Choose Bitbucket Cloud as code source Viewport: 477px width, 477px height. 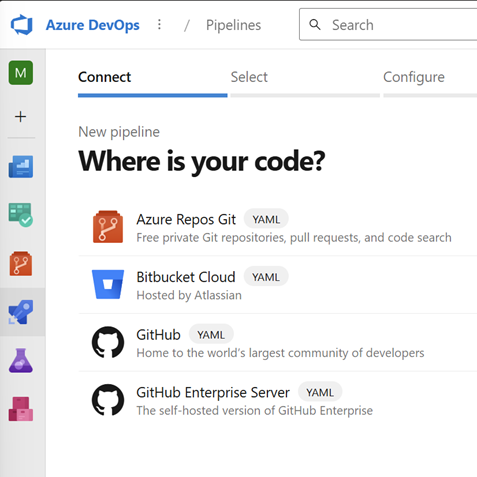point(278,285)
